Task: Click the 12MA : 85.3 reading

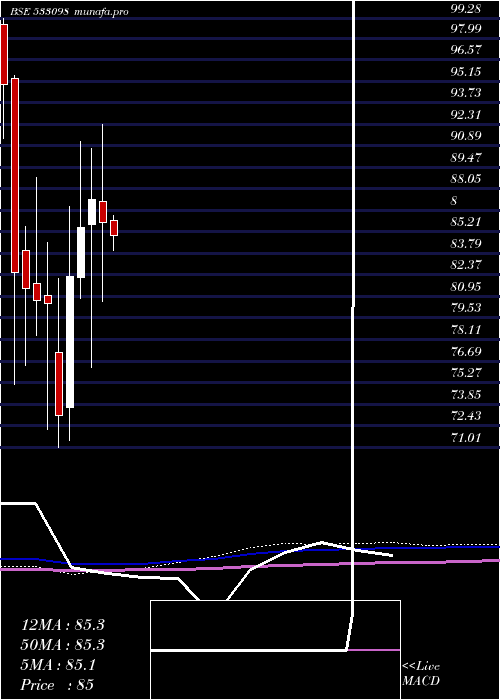Action: click(63, 625)
